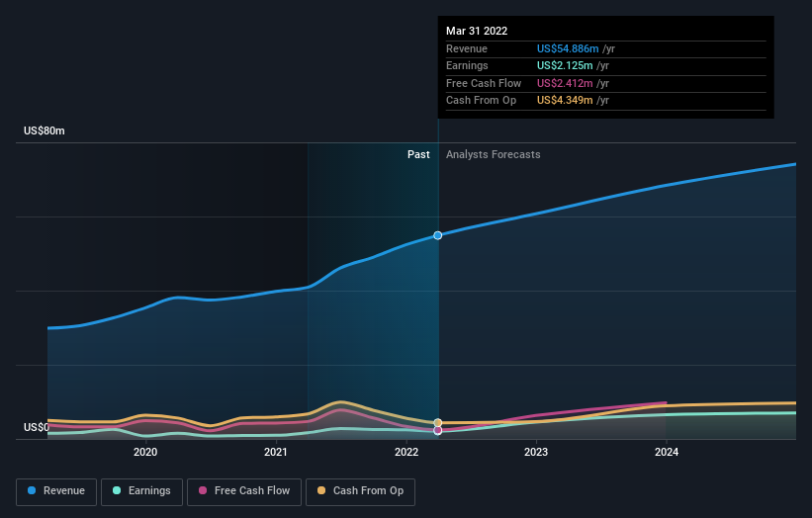
Task: Select the 2023 x-axis label
Action: pyautogui.click(x=536, y=452)
